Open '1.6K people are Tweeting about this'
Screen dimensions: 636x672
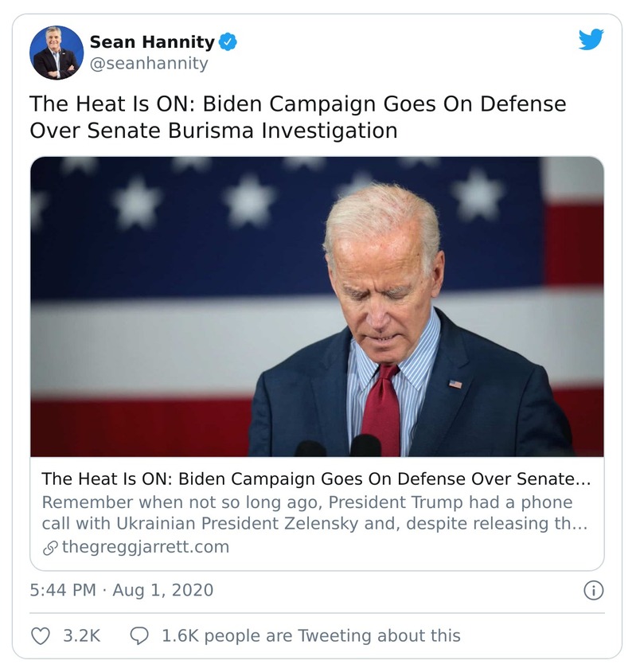[310, 635]
